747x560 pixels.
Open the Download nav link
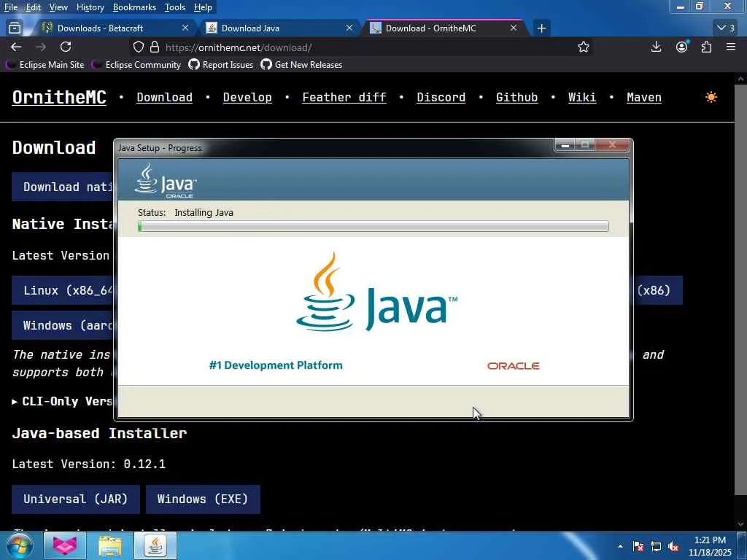point(164,97)
